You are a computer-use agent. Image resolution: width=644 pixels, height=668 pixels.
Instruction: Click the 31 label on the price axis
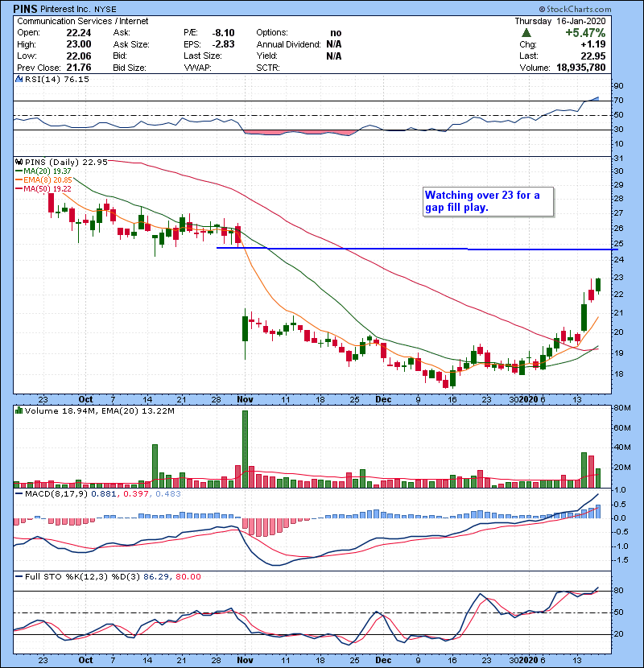tap(618, 158)
